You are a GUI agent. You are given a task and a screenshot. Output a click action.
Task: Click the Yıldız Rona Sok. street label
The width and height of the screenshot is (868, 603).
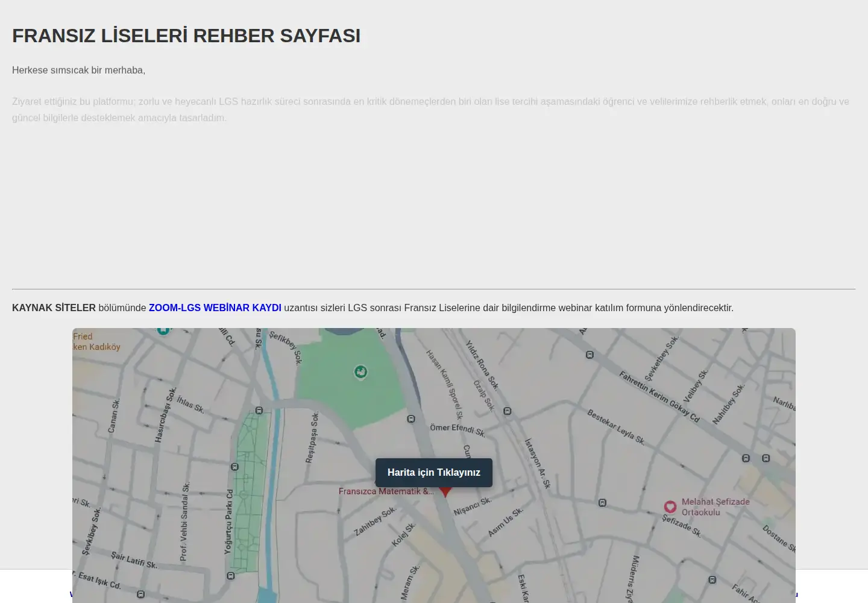[x=482, y=365]
